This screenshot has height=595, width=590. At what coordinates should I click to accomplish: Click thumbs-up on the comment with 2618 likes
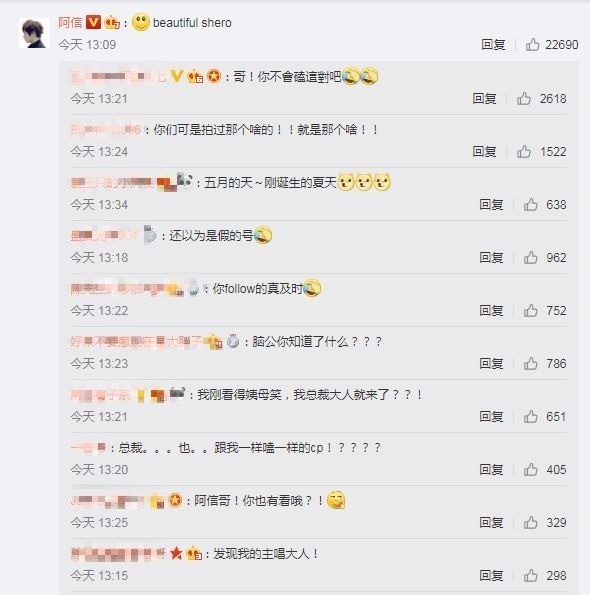[524, 98]
